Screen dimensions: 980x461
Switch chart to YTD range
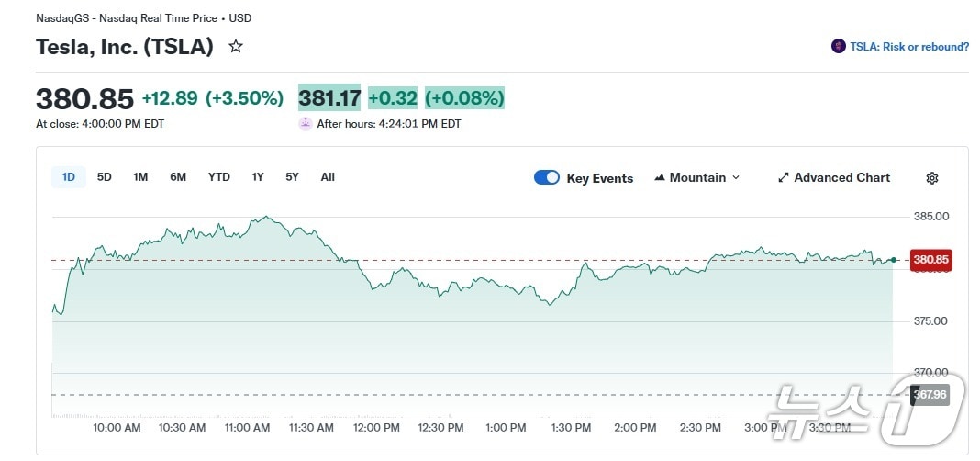pyautogui.click(x=219, y=177)
